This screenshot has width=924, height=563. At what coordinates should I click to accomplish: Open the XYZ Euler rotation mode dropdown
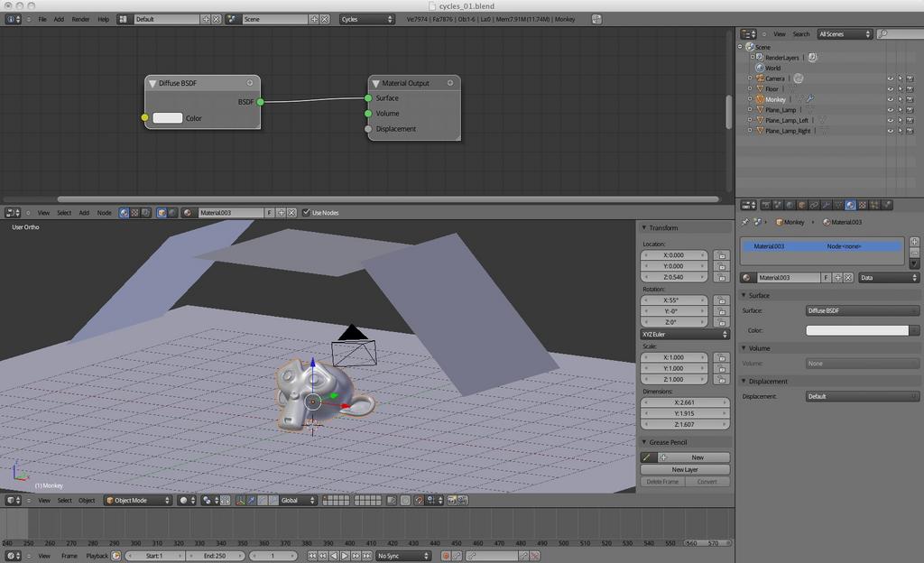coord(685,334)
